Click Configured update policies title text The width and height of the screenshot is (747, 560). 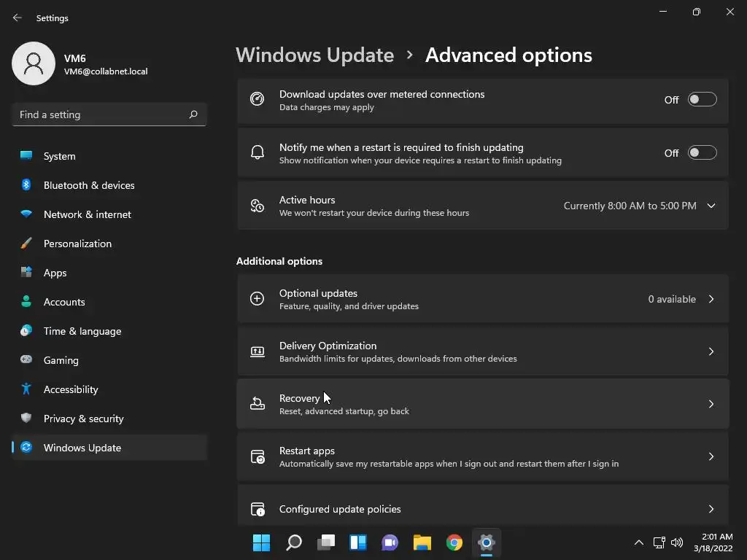tap(340, 509)
